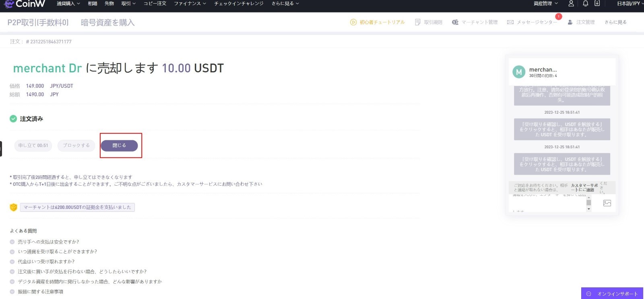Screen dimensions: 644x299
Task: Open the notifications bell icon
Action: coord(586,4)
